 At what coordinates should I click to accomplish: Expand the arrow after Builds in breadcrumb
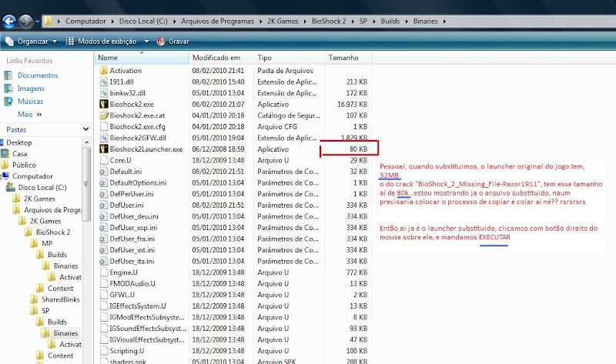pos(407,22)
